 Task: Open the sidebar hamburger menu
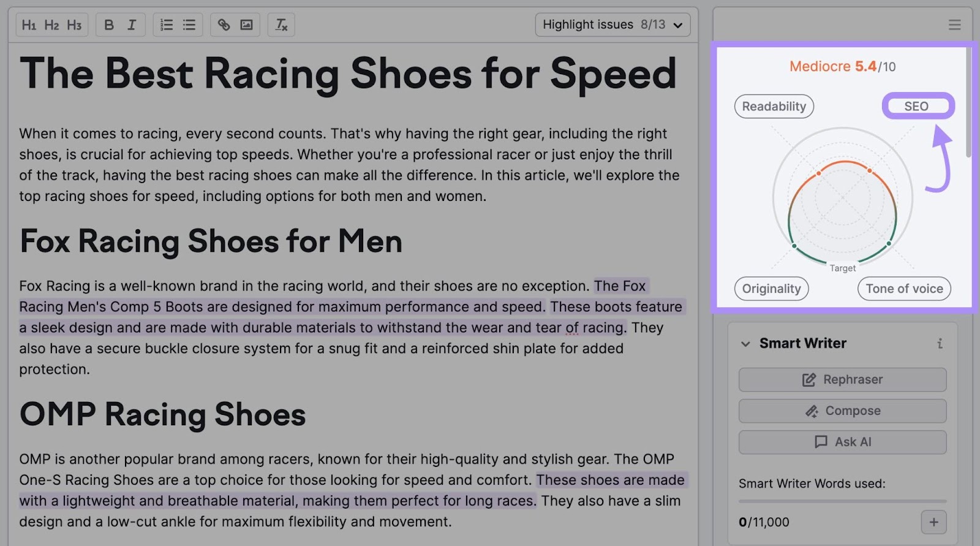point(954,25)
